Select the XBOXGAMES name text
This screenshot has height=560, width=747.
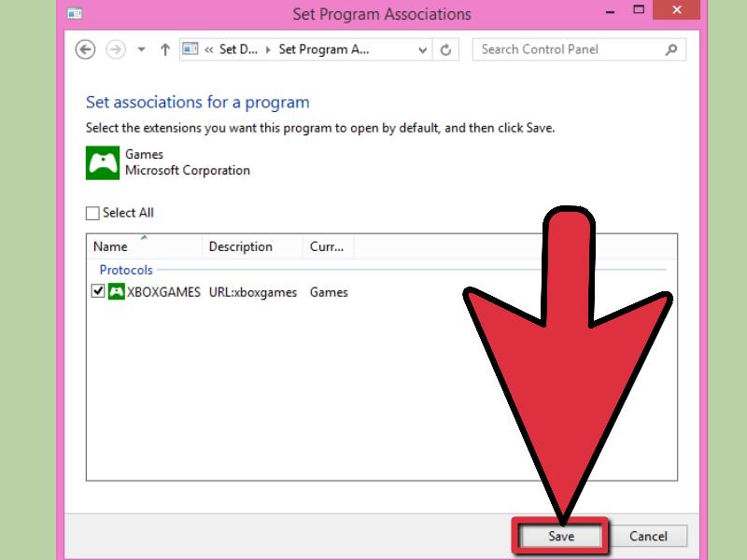[x=163, y=292]
